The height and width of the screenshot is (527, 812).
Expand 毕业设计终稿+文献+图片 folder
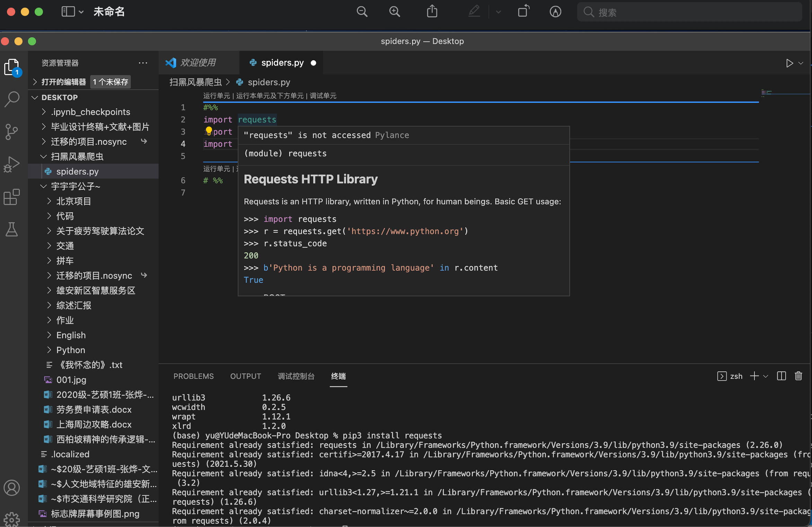coord(100,127)
